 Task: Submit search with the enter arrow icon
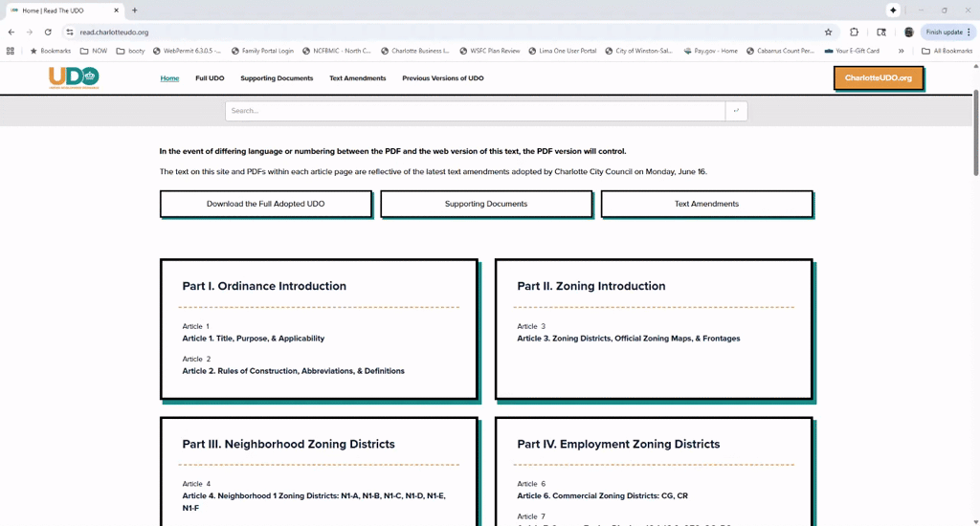[x=736, y=111]
